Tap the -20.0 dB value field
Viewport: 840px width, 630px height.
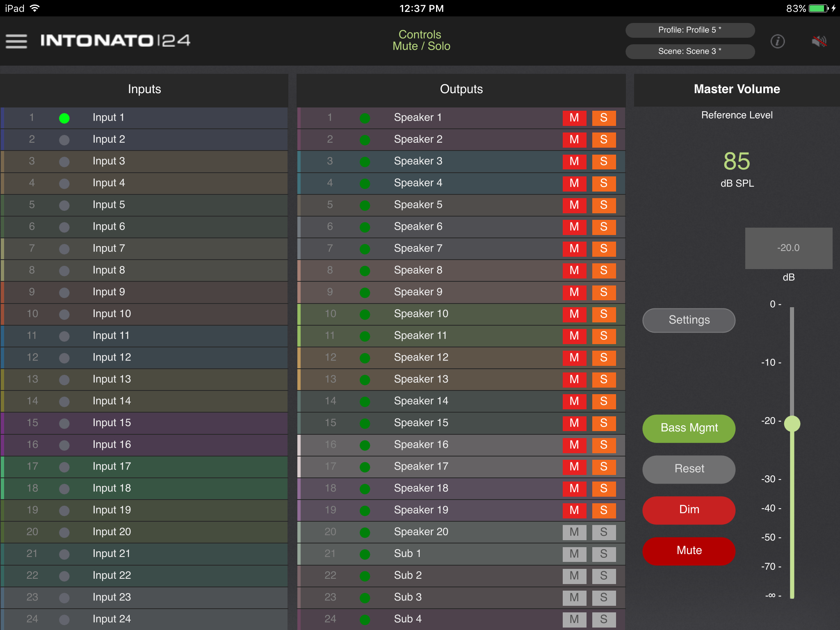pos(788,248)
